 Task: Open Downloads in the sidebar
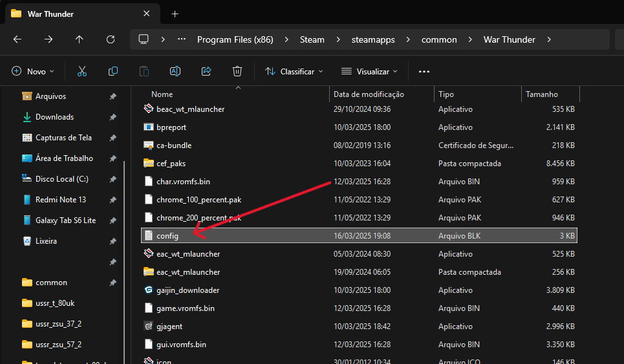[54, 117]
